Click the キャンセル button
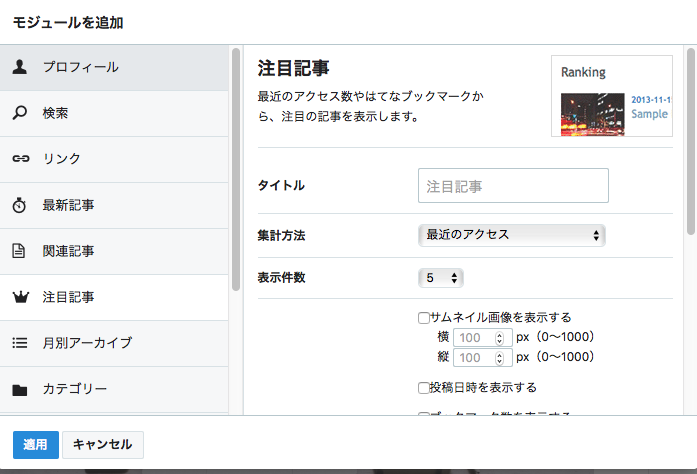697x474 pixels. pos(103,445)
